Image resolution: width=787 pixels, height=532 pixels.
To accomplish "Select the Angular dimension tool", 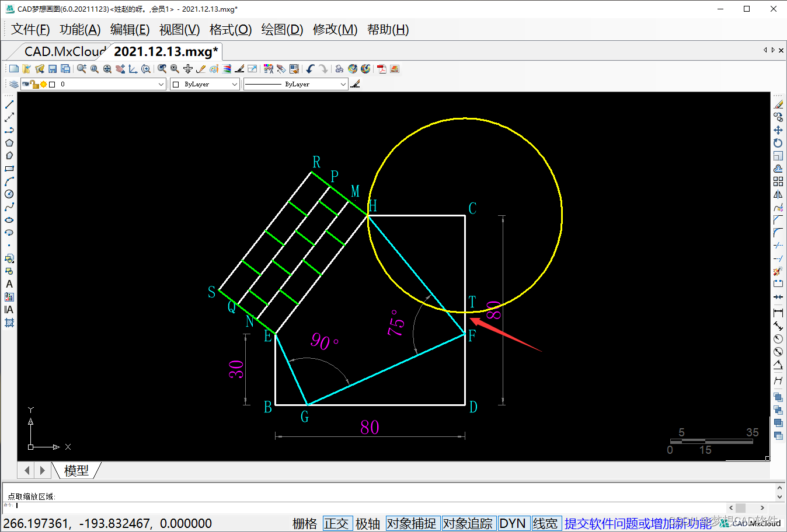I will [x=778, y=365].
